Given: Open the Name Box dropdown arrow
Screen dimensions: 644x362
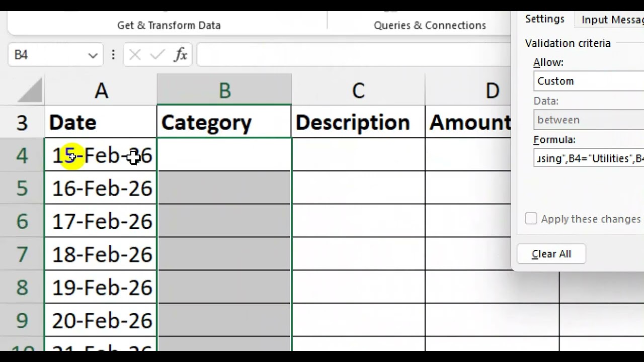Looking at the screenshot, I should click(93, 55).
